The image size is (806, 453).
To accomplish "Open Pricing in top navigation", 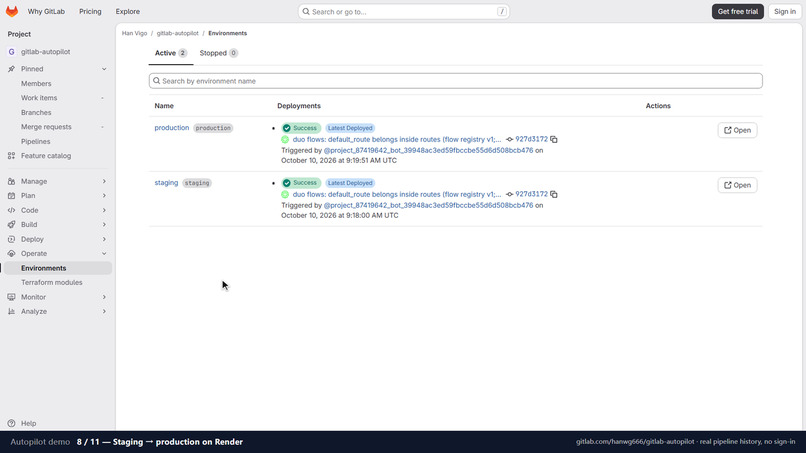I will tap(90, 11).
